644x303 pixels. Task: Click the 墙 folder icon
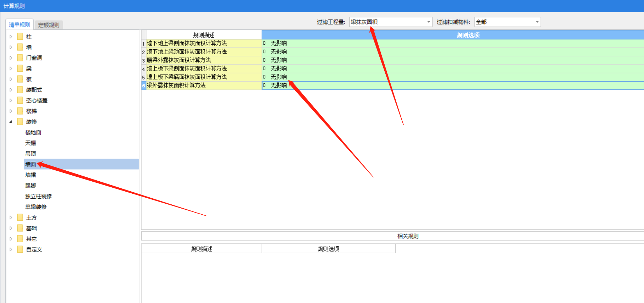(20, 47)
